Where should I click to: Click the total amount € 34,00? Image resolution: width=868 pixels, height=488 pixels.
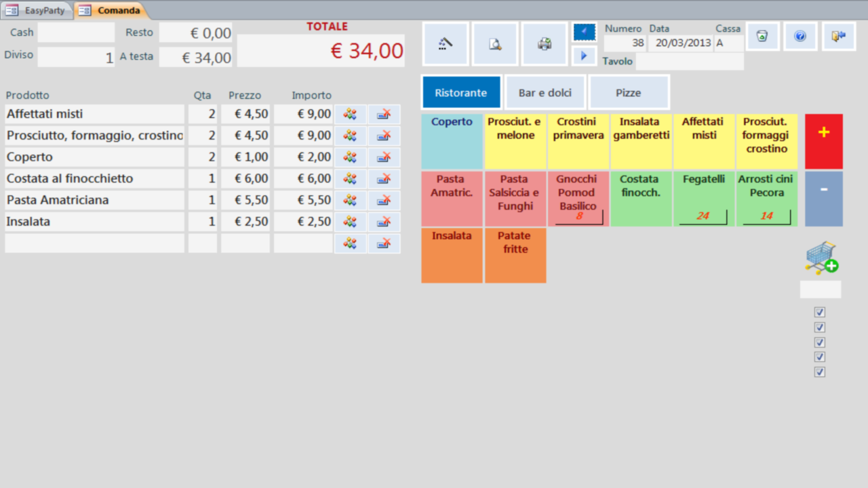(x=321, y=51)
